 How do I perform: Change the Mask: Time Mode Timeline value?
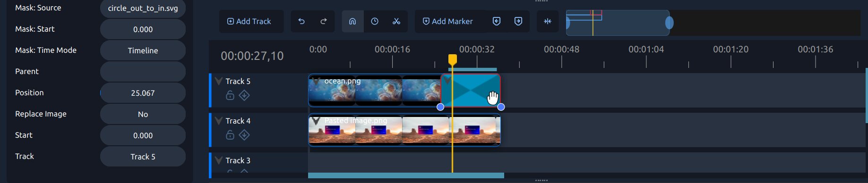tap(143, 50)
